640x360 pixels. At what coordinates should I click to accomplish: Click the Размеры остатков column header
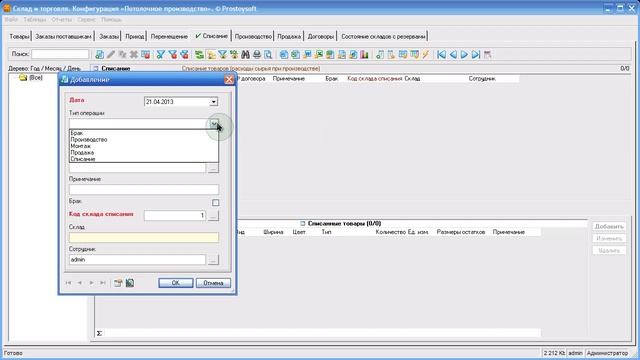(x=461, y=232)
